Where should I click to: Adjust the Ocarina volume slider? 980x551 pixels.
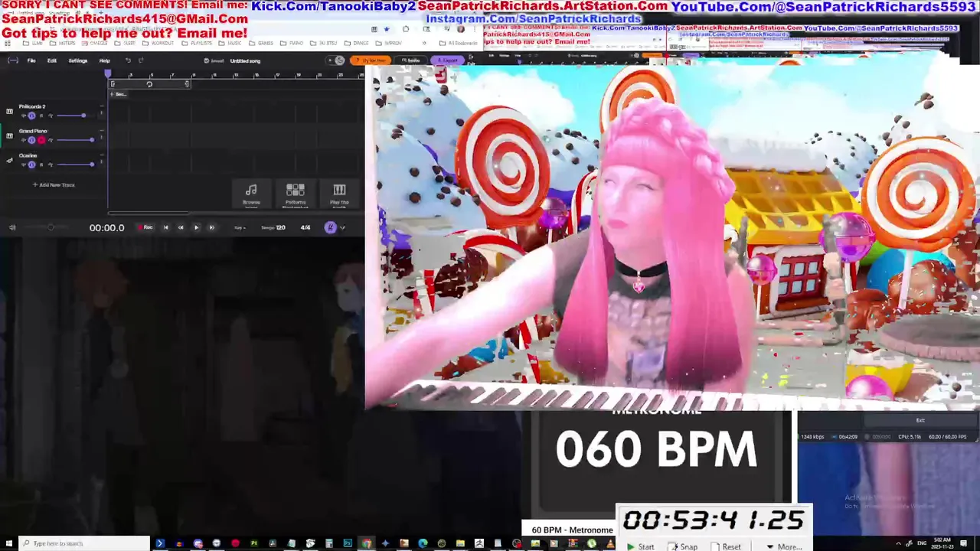(x=76, y=165)
